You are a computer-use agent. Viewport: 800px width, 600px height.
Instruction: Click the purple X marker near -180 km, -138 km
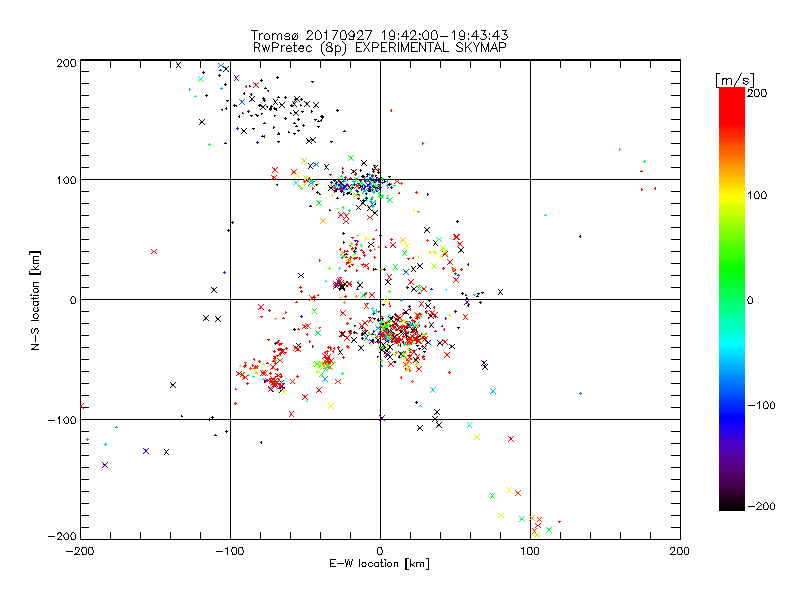click(x=105, y=465)
